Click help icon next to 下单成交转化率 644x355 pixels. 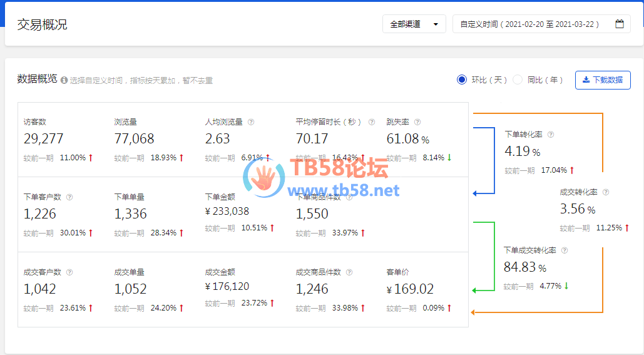(x=565, y=250)
